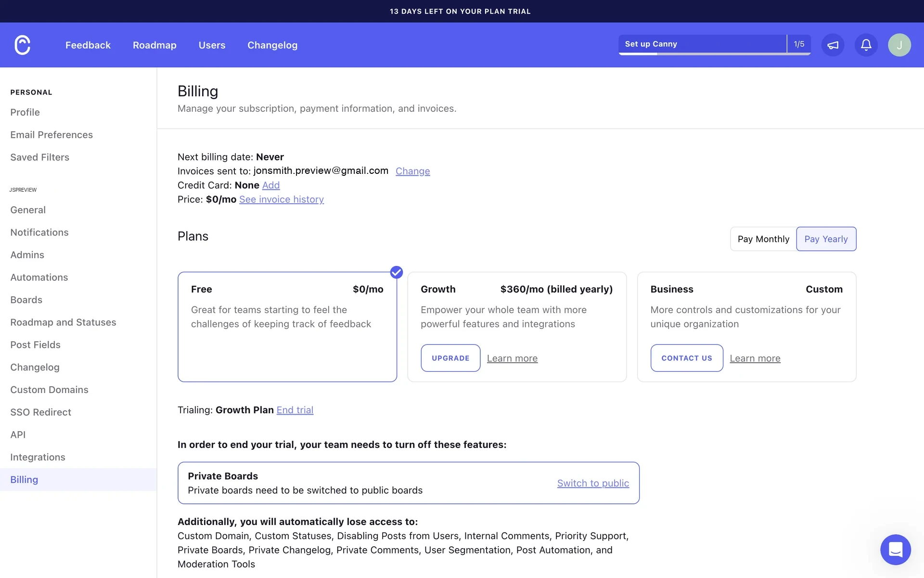Image resolution: width=924 pixels, height=578 pixels.
Task: Go to Email Preferences
Action: coord(51,135)
